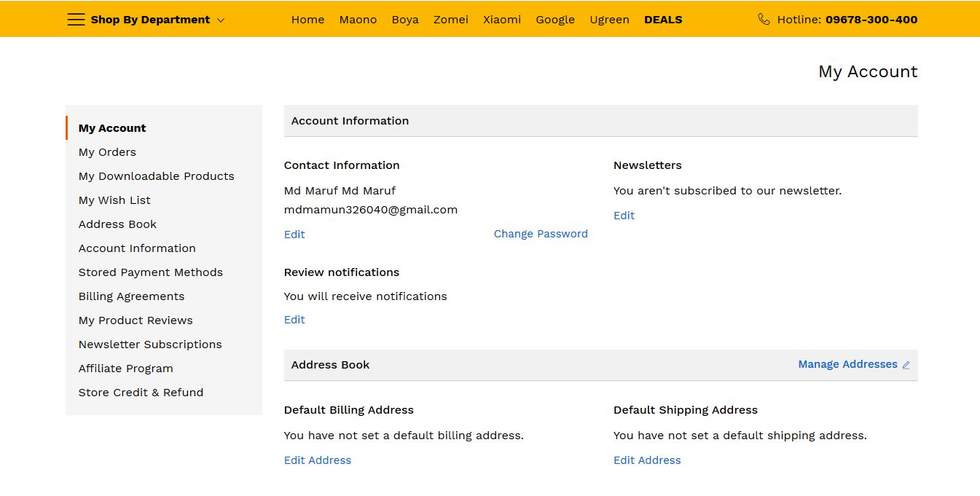Click the Manage Addresses link

click(x=847, y=364)
